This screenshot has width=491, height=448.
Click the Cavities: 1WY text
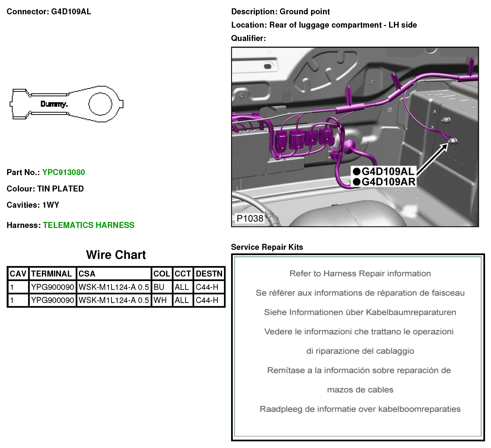pyautogui.click(x=33, y=205)
